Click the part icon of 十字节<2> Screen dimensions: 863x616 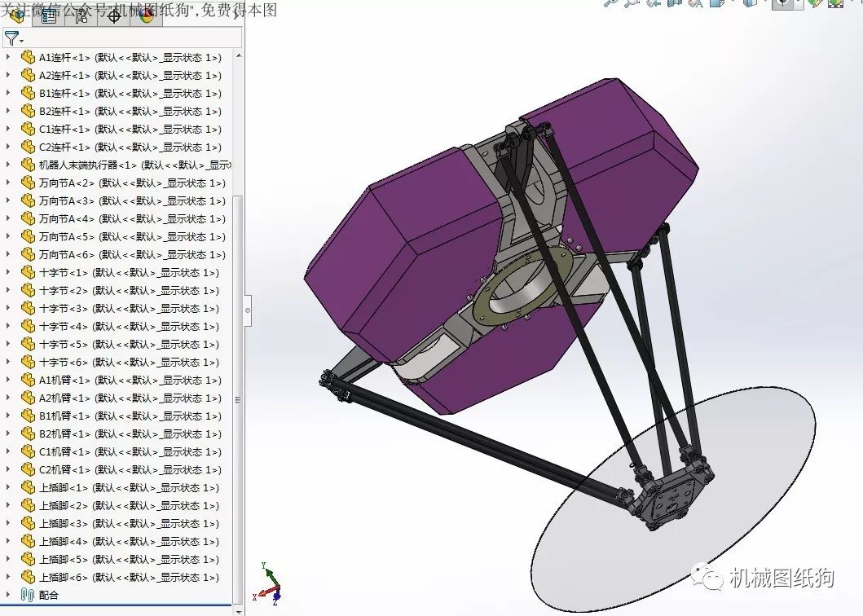(28, 290)
